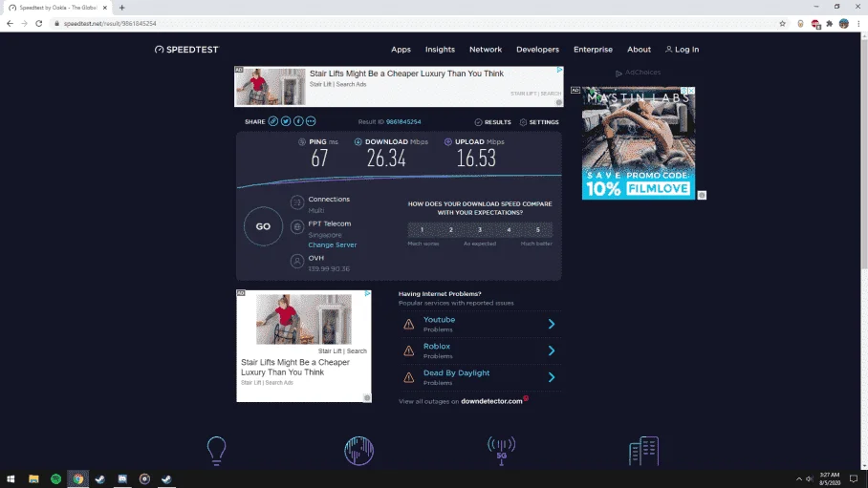Open Roblox outage link
Viewport: 868px width, 488px height.
pyautogui.click(x=437, y=347)
